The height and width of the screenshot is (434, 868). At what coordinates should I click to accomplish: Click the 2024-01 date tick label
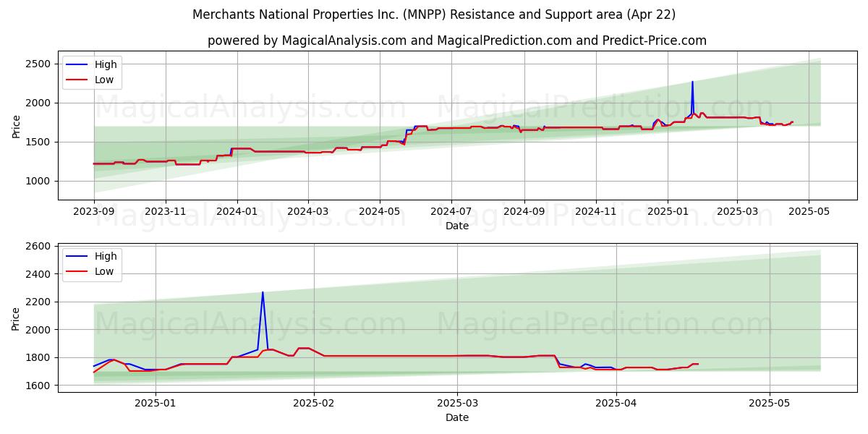(x=237, y=212)
